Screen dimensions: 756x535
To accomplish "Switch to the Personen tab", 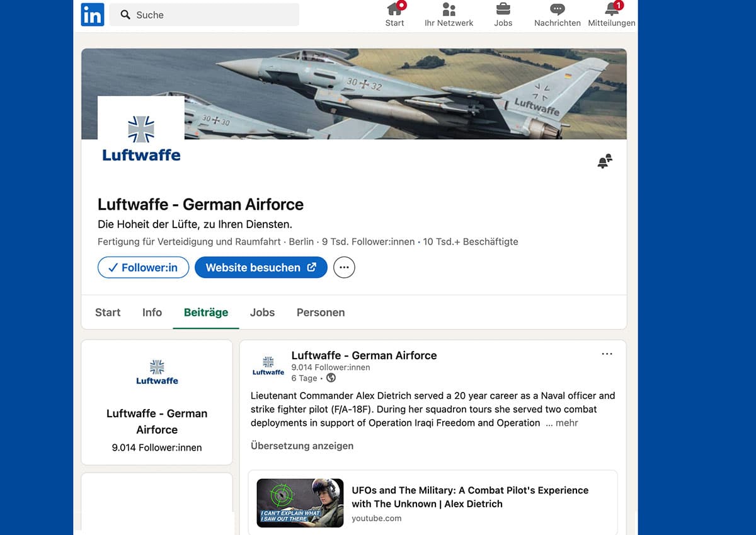I will 320,313.
